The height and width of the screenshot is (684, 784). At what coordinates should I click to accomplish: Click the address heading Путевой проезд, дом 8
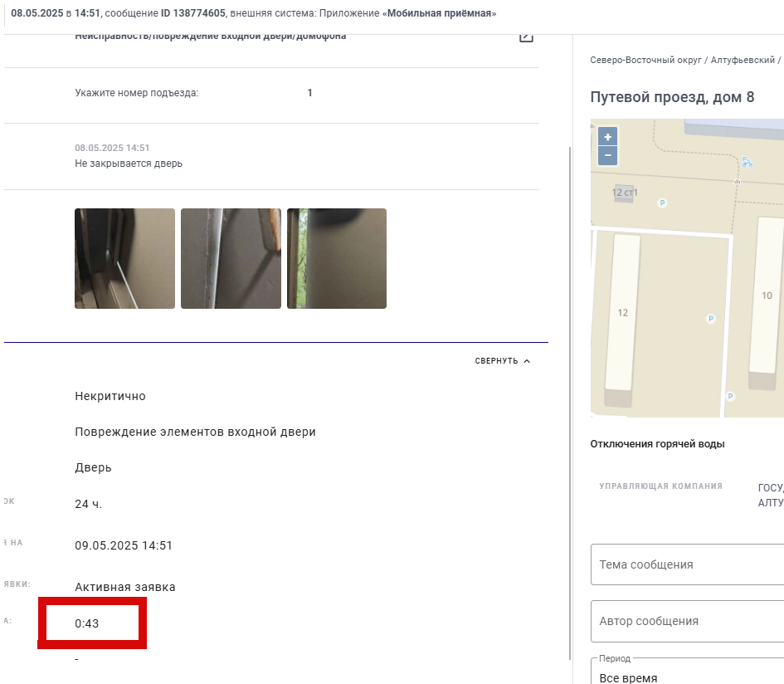672,97
